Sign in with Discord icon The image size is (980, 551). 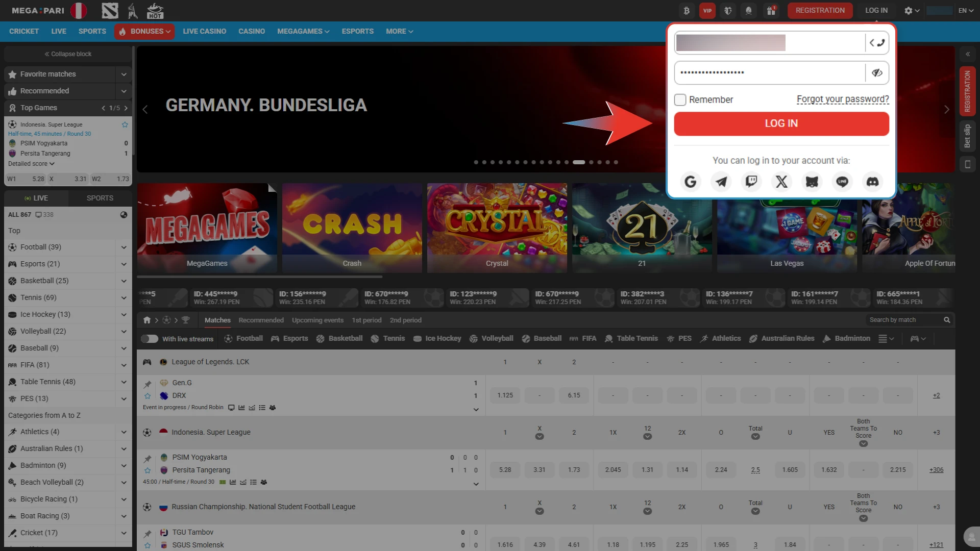873,182
